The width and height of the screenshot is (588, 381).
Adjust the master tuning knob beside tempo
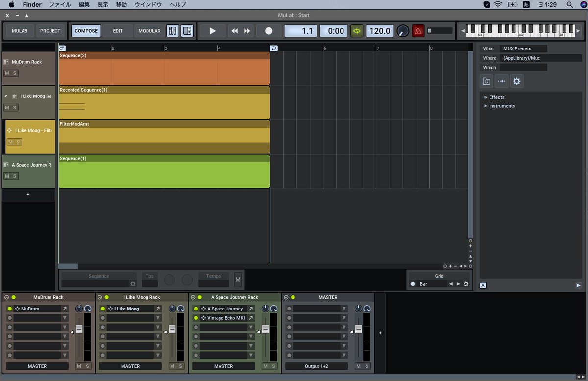(x=403, y=31)
